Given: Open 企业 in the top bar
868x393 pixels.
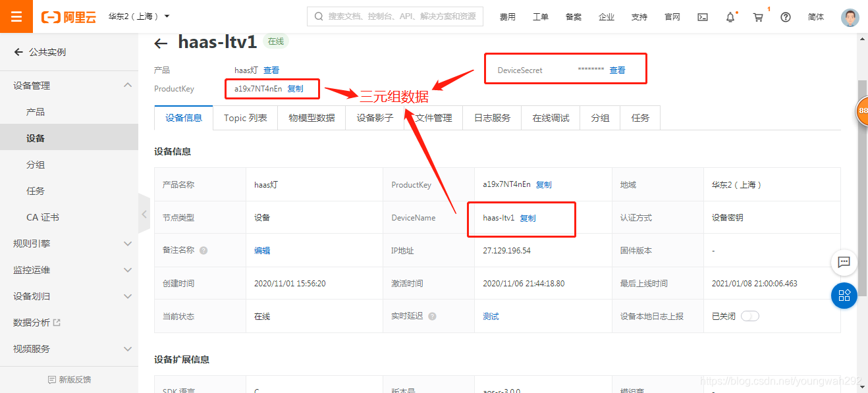Looking at the screenshot, I should [606, 17].
